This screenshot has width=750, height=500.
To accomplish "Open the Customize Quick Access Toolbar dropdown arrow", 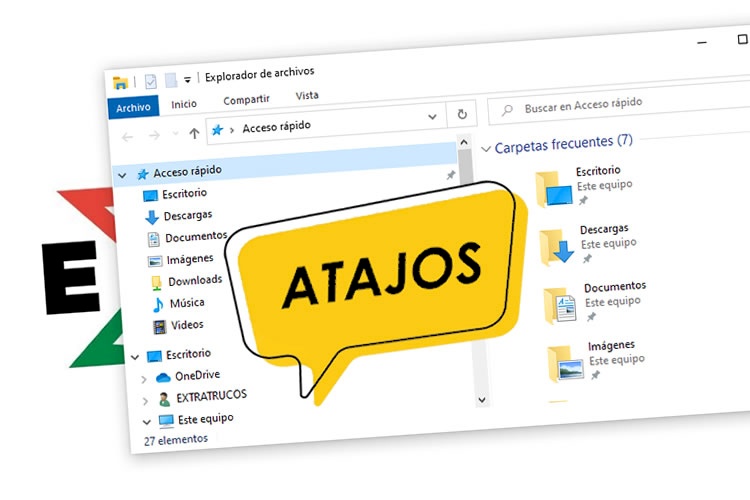I will tap(187, 80).
